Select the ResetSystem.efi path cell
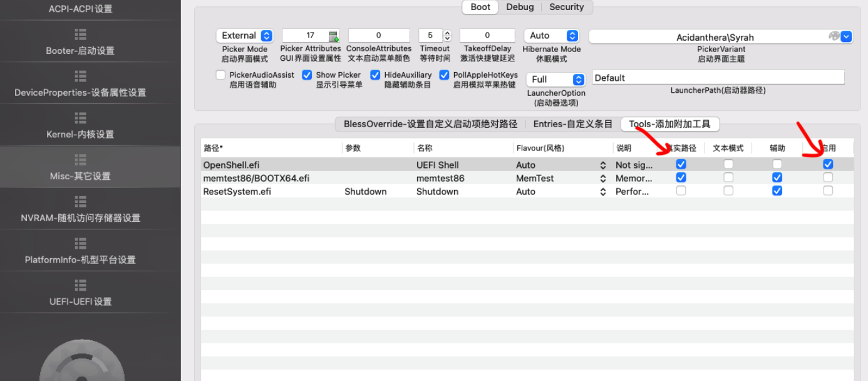Screen dimensions: 868x381 (271, 191)
